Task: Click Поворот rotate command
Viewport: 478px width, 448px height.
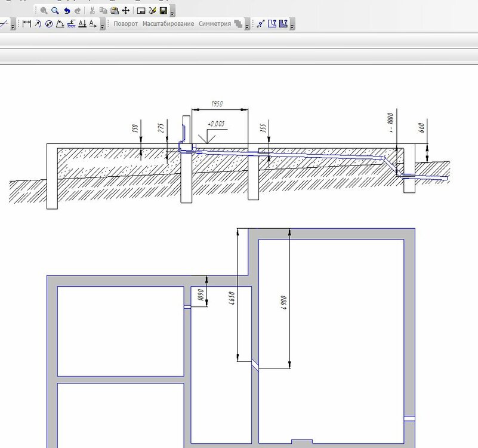Action: click(125, 24)
